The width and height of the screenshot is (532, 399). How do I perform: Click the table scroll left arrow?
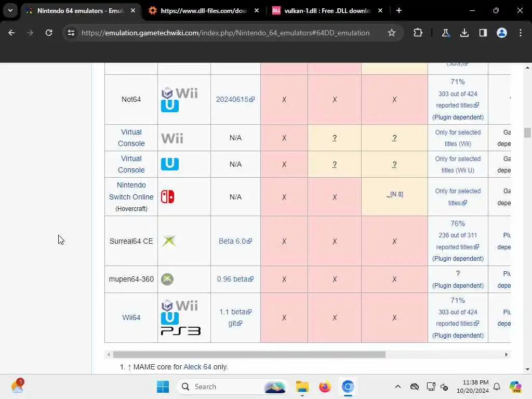[109, 354]
